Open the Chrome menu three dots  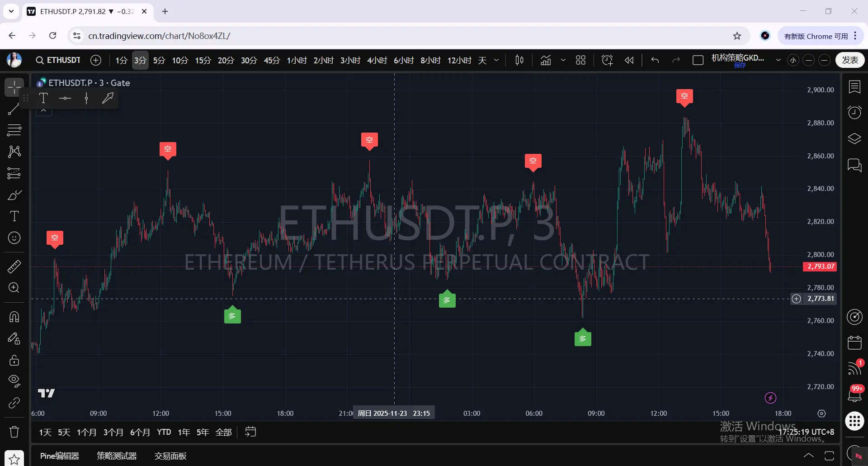855,36
